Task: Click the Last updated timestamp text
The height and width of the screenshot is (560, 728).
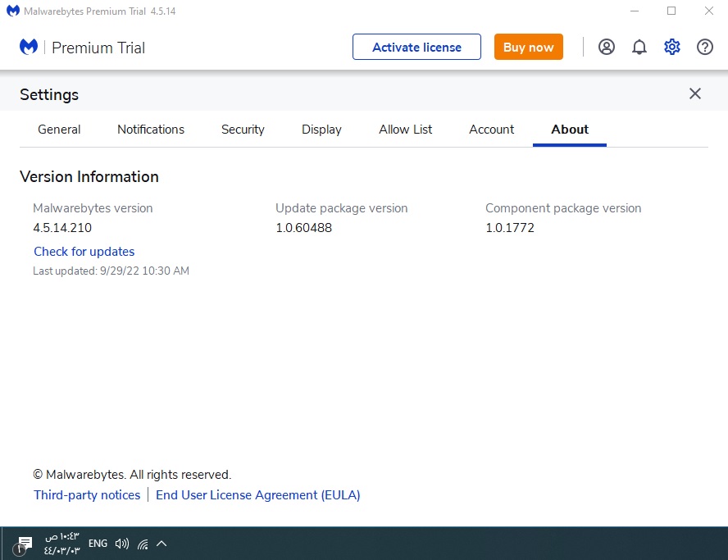Action: [x=111, y=271]
